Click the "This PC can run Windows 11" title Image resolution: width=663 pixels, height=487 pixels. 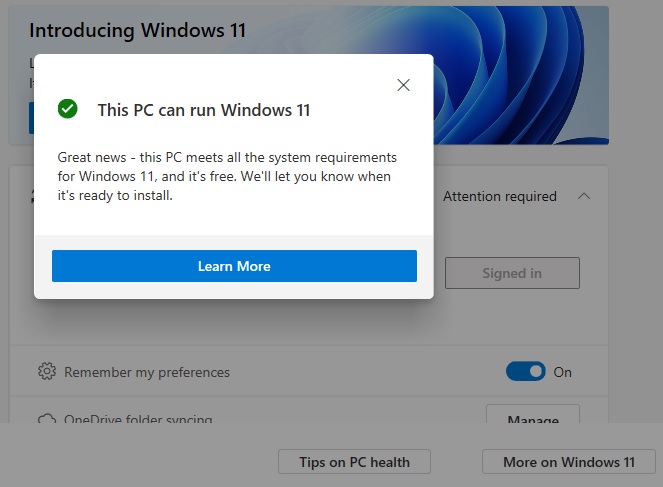coord(204,110)
